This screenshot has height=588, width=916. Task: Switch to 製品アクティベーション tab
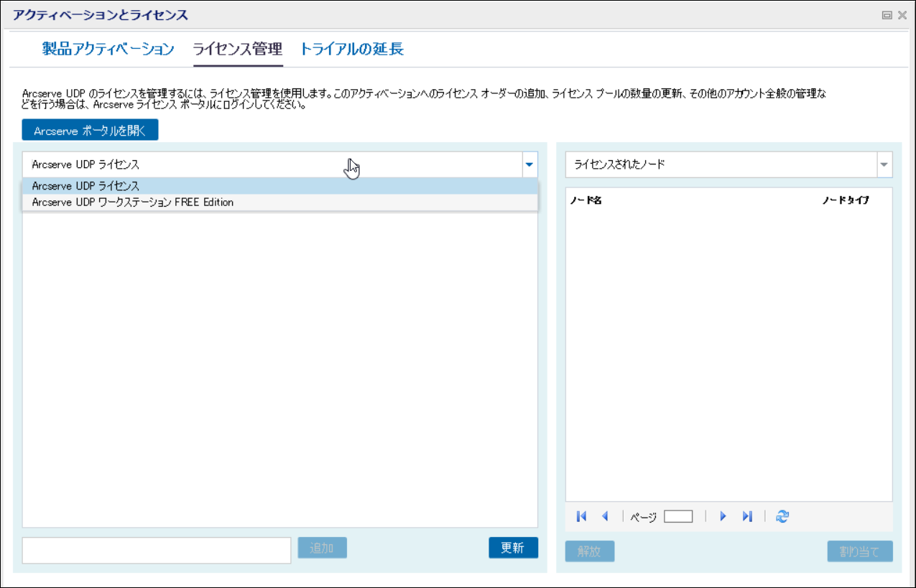(x=108, y=49)
